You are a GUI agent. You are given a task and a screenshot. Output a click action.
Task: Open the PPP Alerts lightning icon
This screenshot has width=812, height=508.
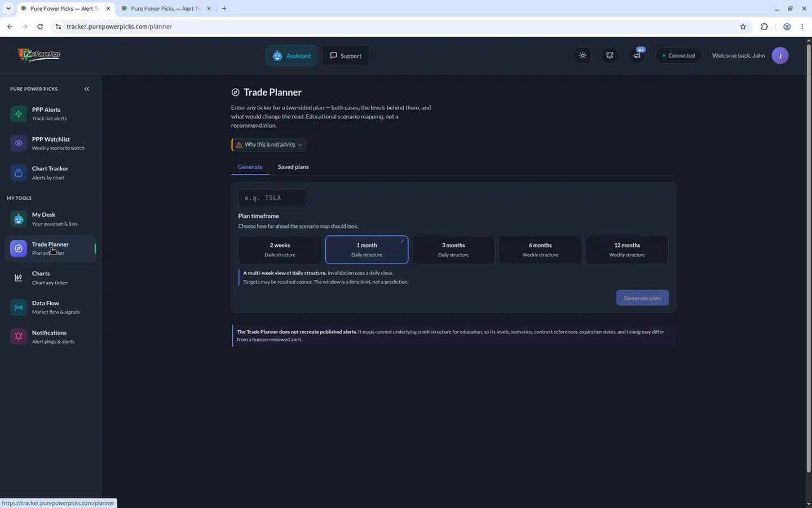[19, 114]
